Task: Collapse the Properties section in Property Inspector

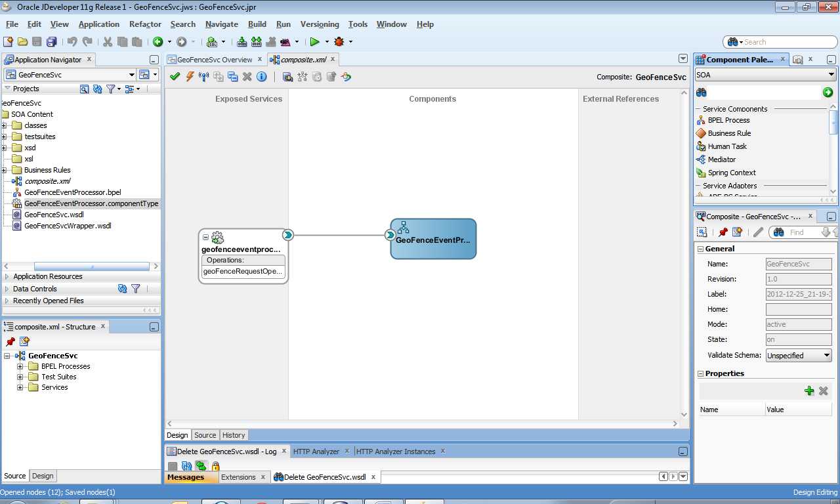Action: (x=700, y=373)
